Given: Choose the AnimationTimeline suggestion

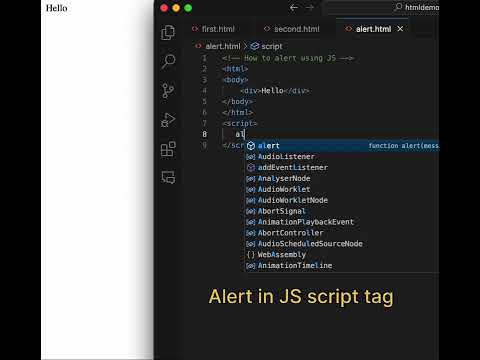Looking at the screenshot, I should (342, 265).
